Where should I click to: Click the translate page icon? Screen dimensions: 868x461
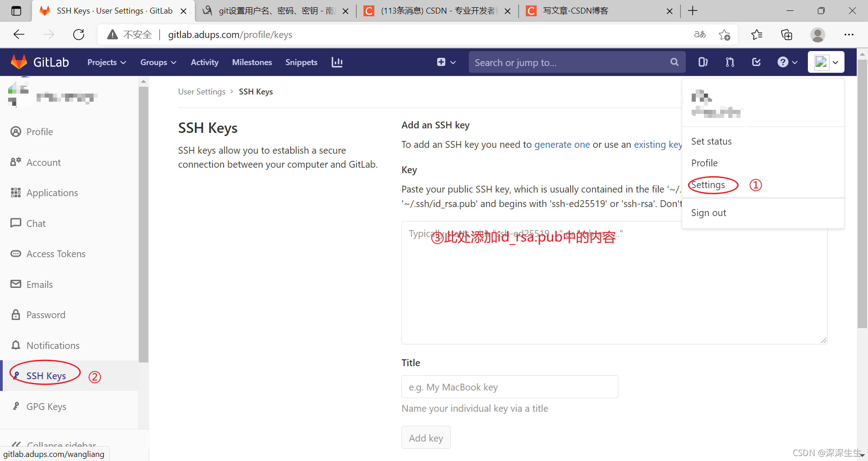[700, 34]
